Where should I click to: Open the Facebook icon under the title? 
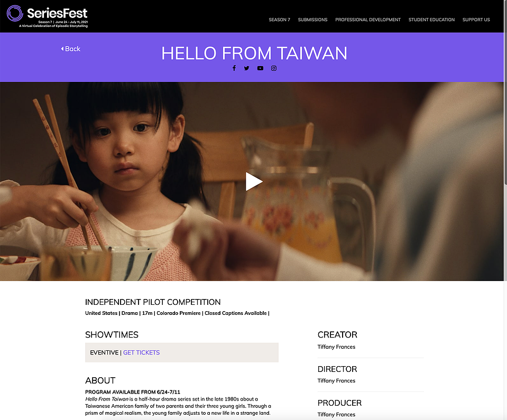click(x=234, y=68)
